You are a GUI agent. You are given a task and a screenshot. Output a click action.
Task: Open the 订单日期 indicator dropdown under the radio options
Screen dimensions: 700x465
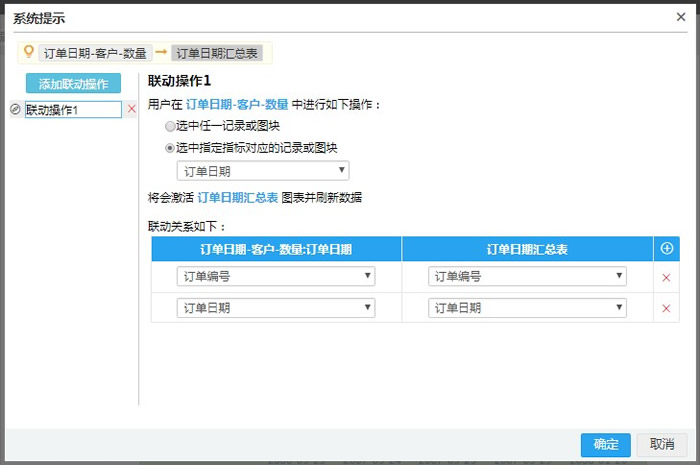(x=263, y=171)
